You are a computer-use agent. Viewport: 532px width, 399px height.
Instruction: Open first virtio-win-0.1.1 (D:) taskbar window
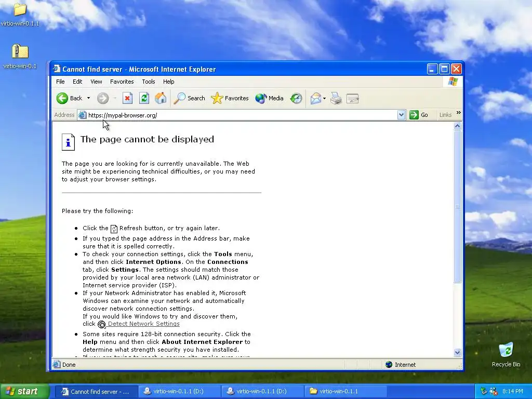click(x=179, y=392)
